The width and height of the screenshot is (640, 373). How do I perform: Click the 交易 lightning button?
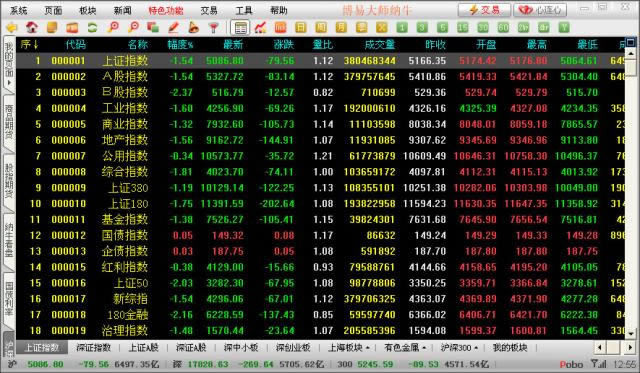coord(484,10)
